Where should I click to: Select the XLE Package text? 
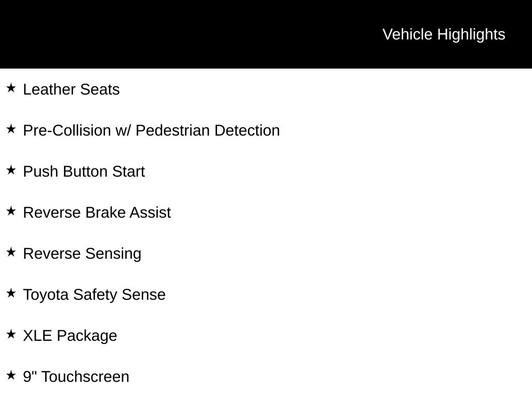point(70,336)
